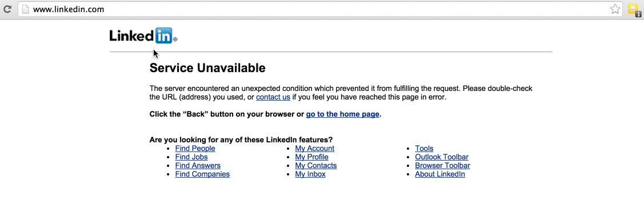This screenshot has width=644, height=223.
Task: Follow the go to the home page link
Action: pyautogui.click(x=342, y=114)
